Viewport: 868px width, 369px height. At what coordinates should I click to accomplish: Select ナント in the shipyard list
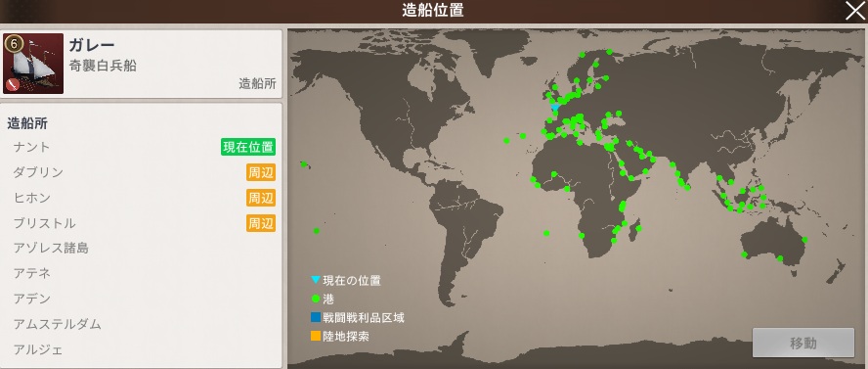coord(141,147)
